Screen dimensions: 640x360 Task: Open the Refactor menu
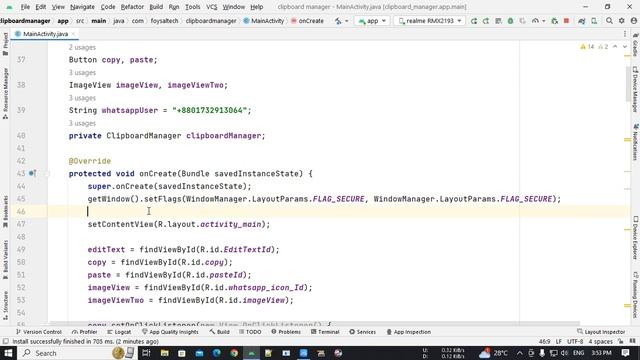tap(132, 7)
